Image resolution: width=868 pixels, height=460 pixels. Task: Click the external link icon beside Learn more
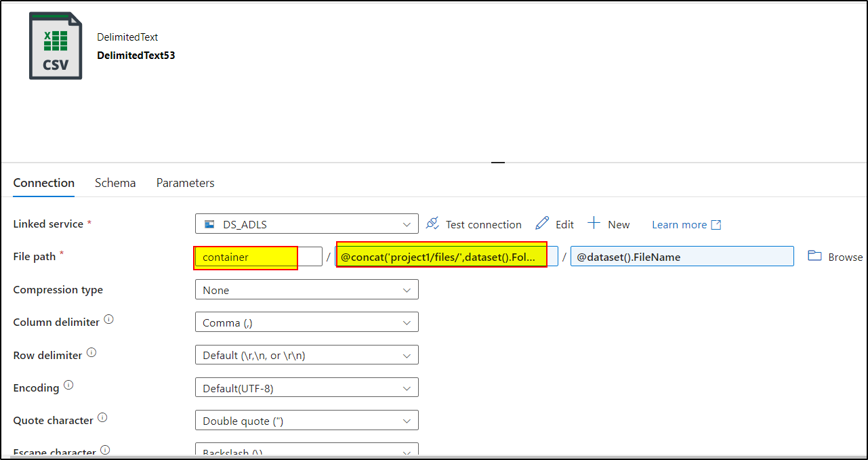pos(716,224)
